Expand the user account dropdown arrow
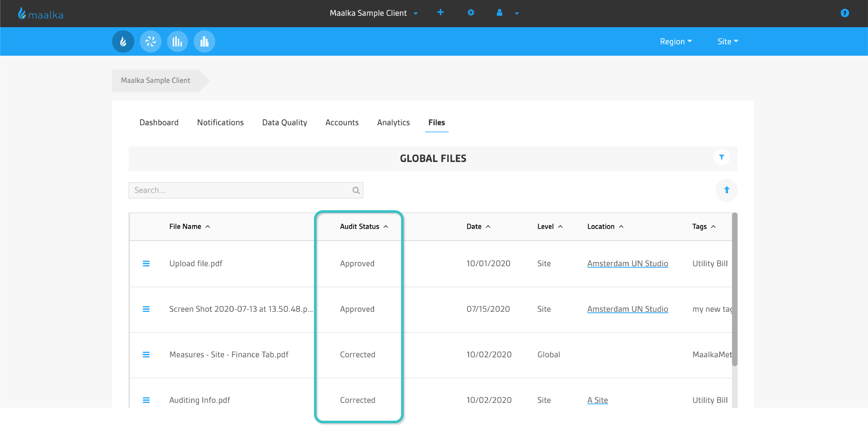The width and height of the screenshot is (868, 427). click(517, 14)
